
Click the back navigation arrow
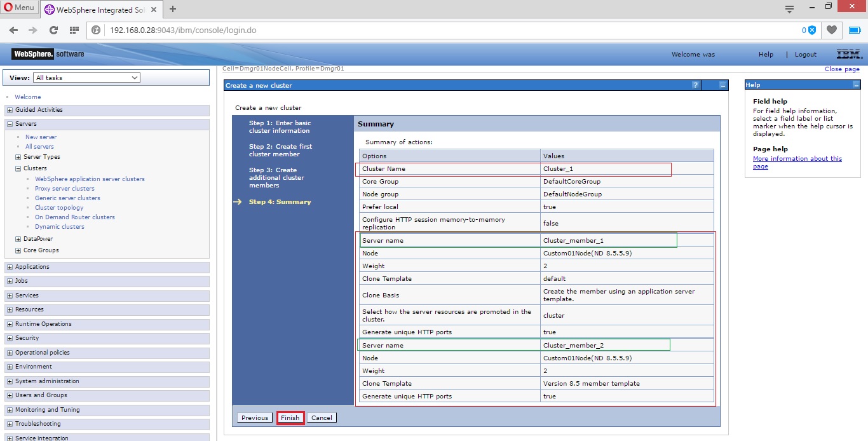pyautogui.click(x=13, y=29)
